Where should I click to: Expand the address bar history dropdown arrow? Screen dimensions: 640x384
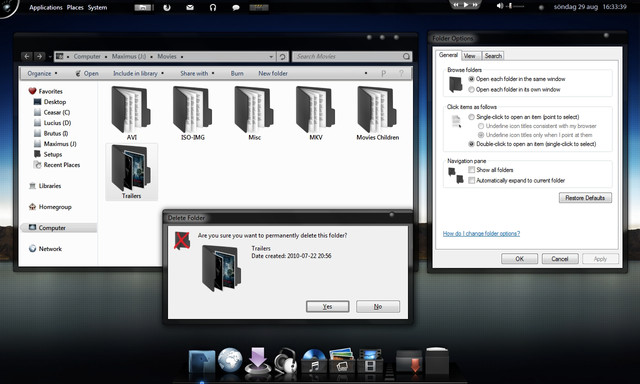coord(271,57)
